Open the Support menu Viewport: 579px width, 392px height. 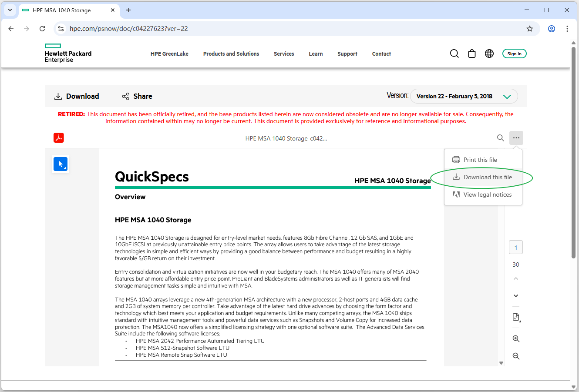pos(347,54)
